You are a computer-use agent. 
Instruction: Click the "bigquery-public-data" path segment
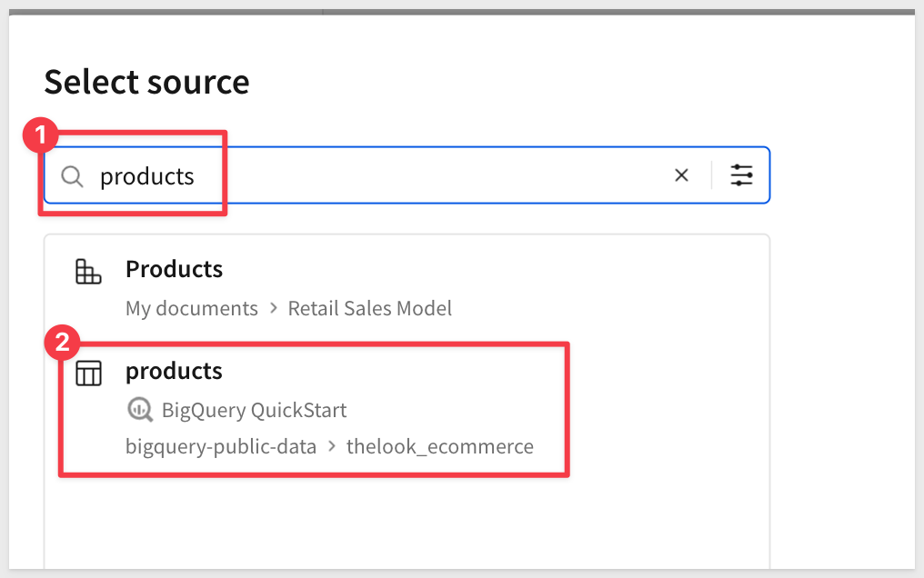[x=221, y=447]
